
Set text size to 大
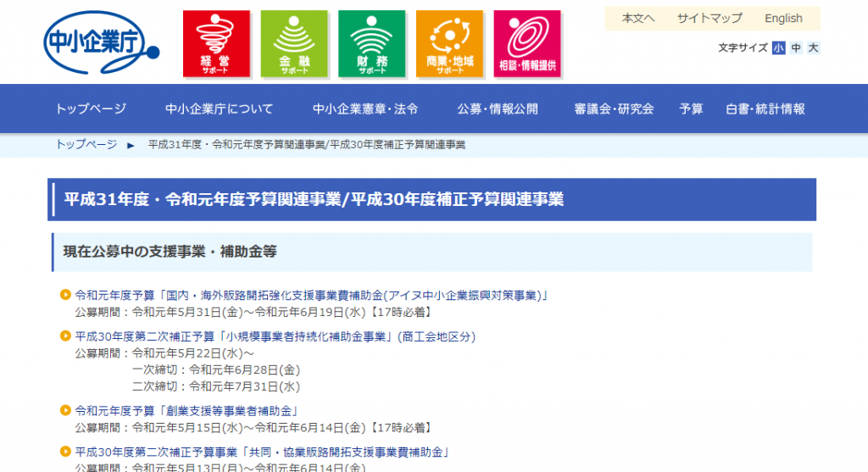[813, 48]
